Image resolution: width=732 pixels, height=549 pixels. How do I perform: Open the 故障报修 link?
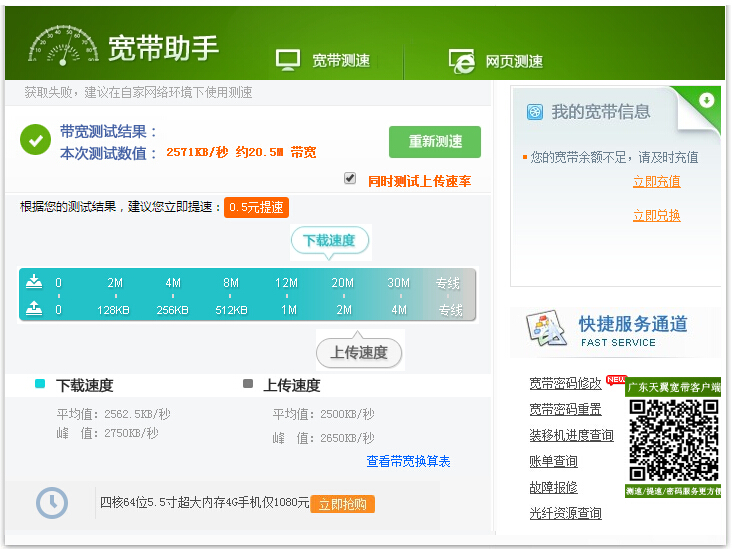click(553, 487)
